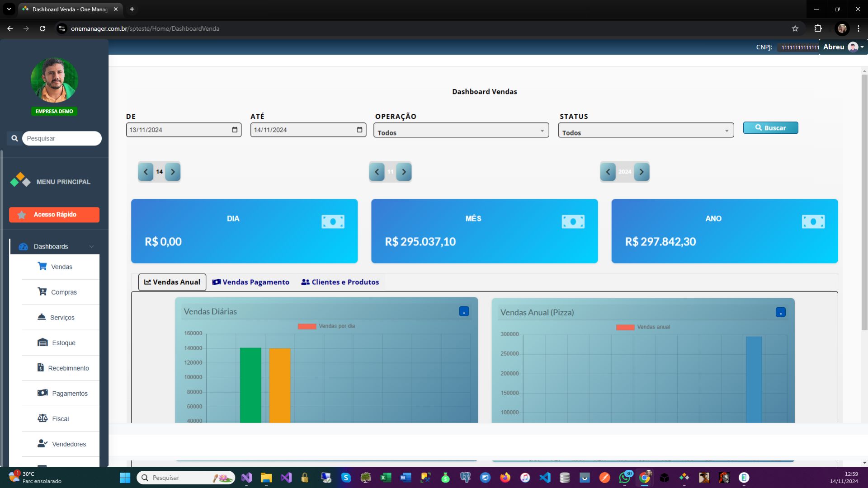Minimize the Vendas Anual (Pizza) panel
Image resolution: width=868 pixels, height=488 pixels.
(781, 312)
